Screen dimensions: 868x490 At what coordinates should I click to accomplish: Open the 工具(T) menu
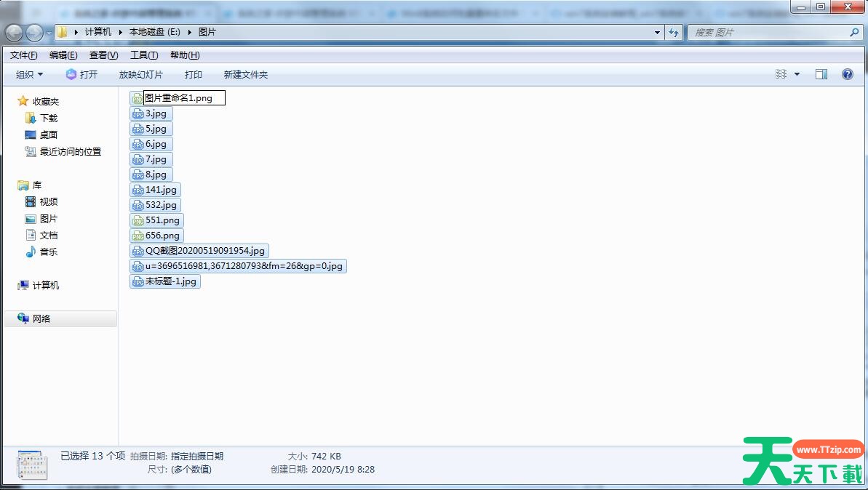coord(144,55)
